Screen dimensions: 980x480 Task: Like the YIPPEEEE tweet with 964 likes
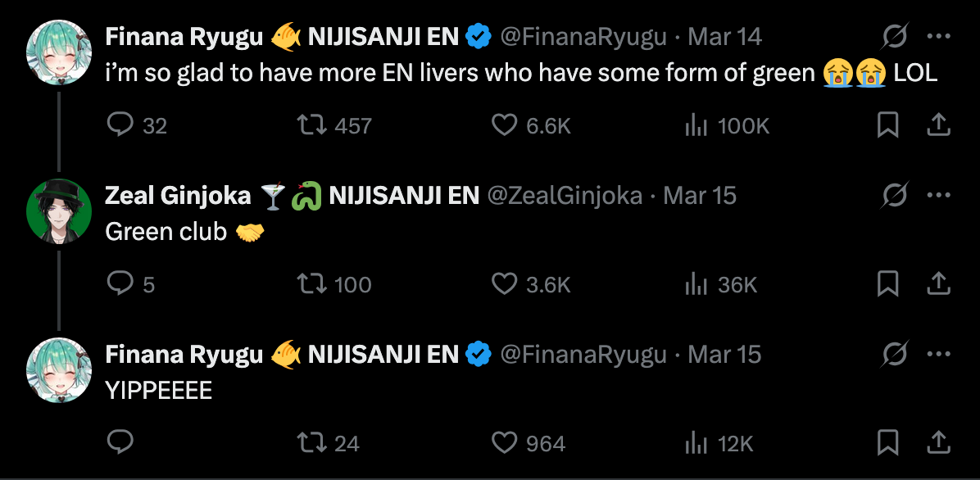[x=504, y=443]
